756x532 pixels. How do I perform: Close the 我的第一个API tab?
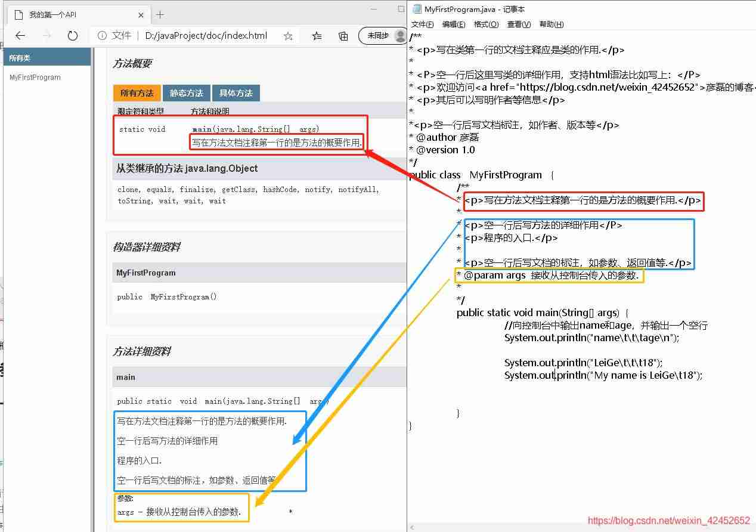click(x=140, y=15)
